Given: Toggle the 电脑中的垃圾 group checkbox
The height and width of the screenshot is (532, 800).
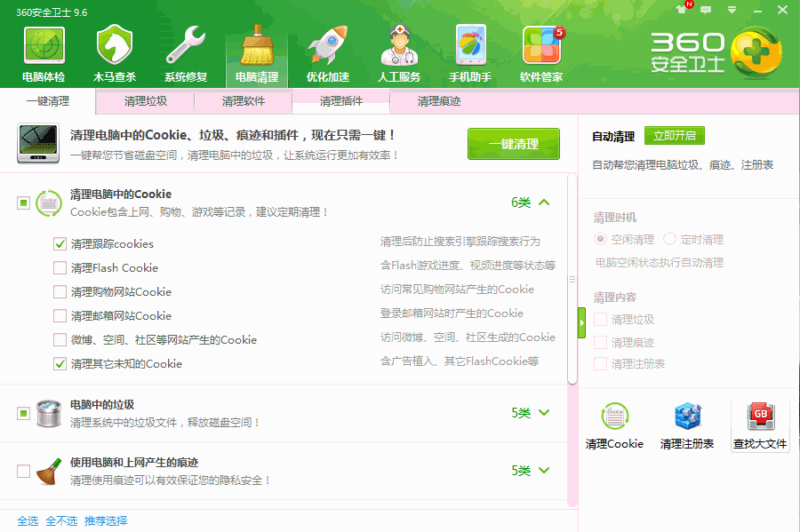Looking at the screenshot, I should tap(23, 413).
